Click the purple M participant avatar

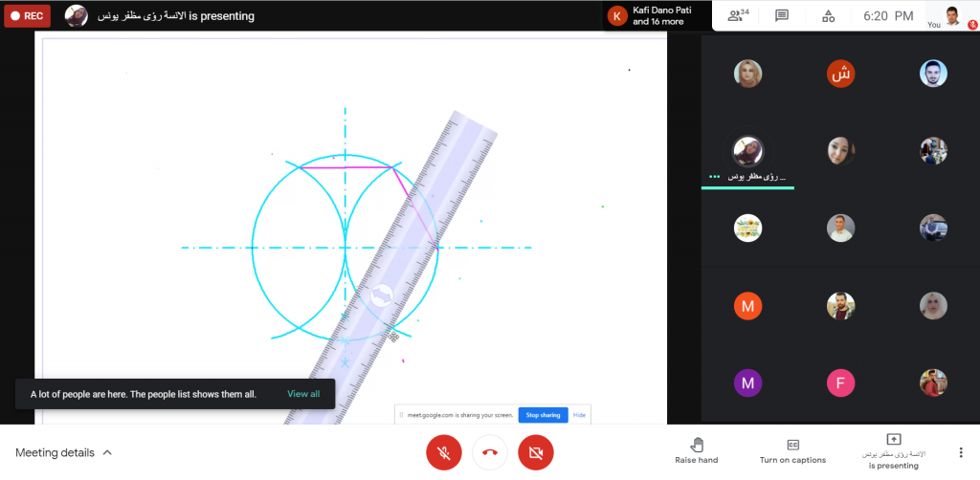[747, 383]
